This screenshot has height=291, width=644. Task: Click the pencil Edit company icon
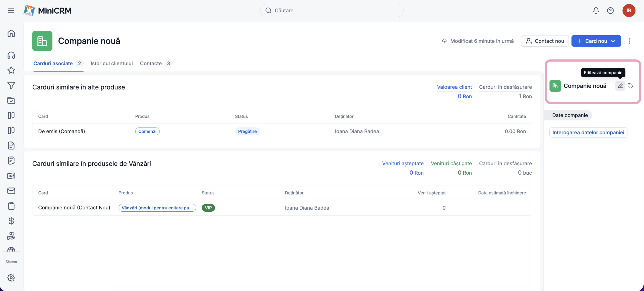620,86
